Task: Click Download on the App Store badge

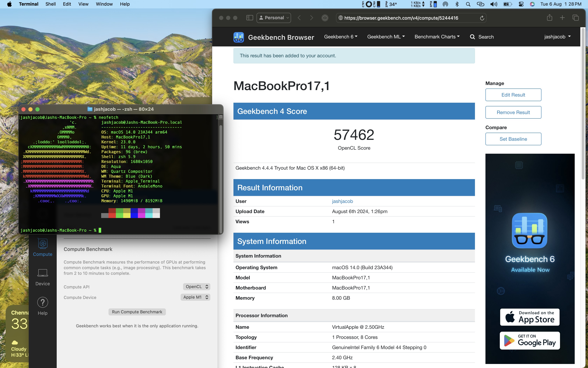Action: tap(530, 317)
